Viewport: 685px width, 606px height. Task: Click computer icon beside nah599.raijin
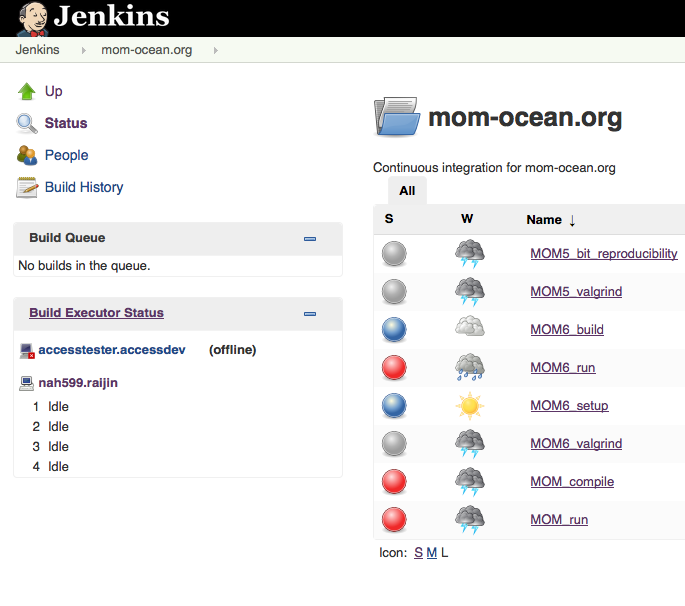pos(27,383)
